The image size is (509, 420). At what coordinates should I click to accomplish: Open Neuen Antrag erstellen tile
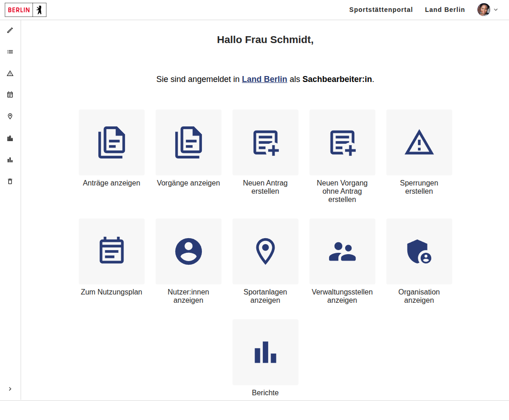[265, 142]
